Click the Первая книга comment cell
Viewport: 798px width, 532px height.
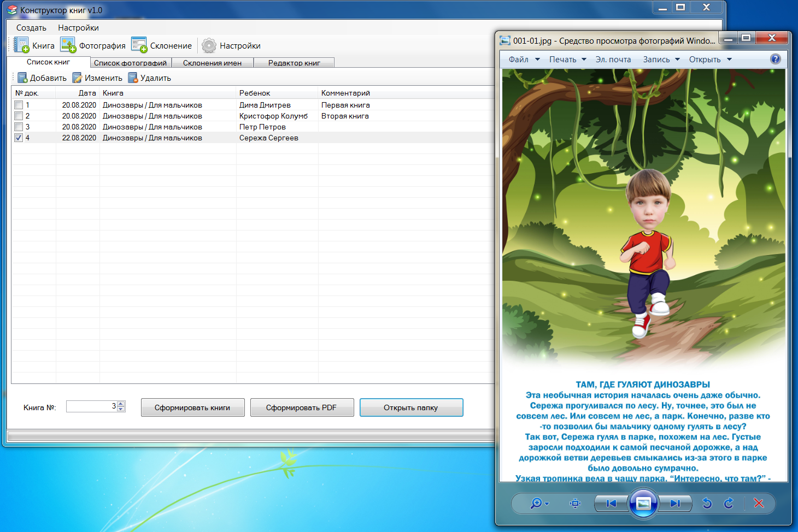click(x=345, y=105)
